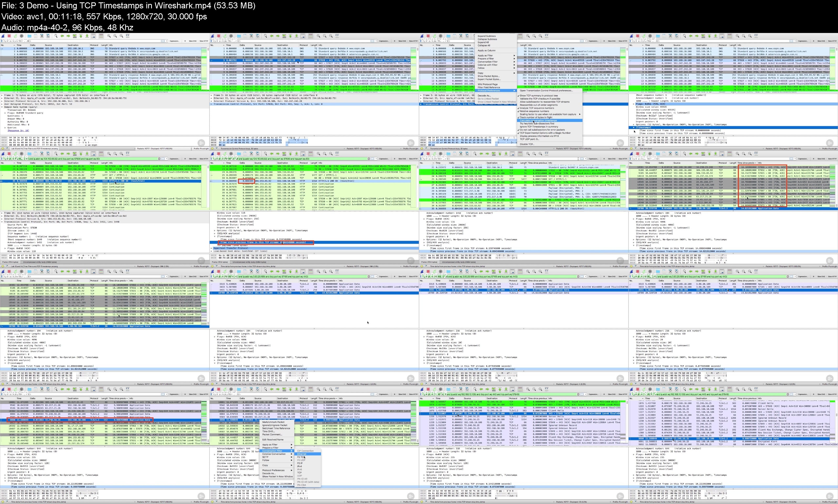Toggle auto-scroll live capture icon, top-left frame
838x504 pixels.
93,36
